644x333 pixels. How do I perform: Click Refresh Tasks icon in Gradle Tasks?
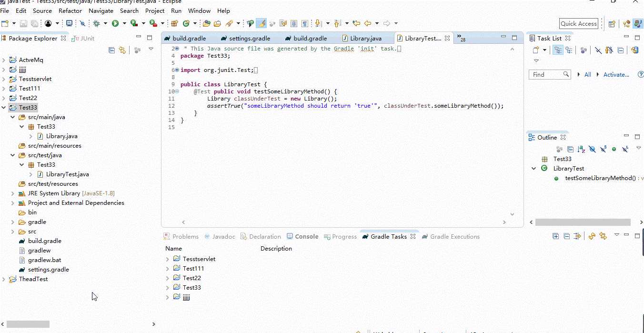592,236
